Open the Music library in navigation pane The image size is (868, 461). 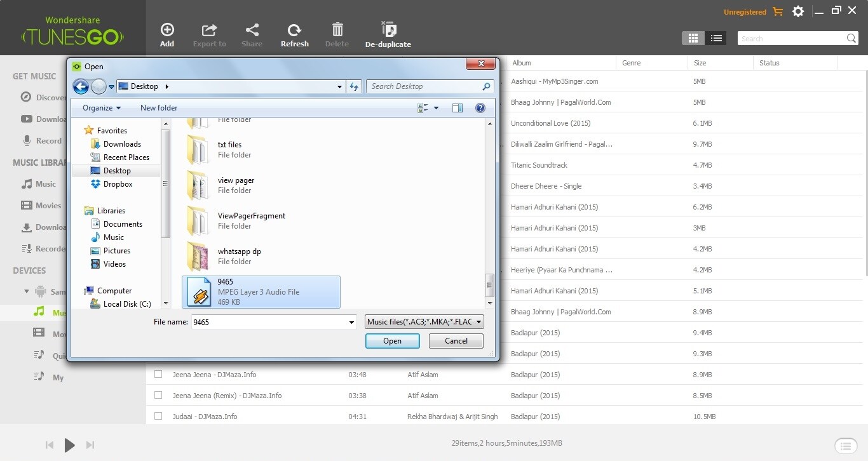point(114,237)
